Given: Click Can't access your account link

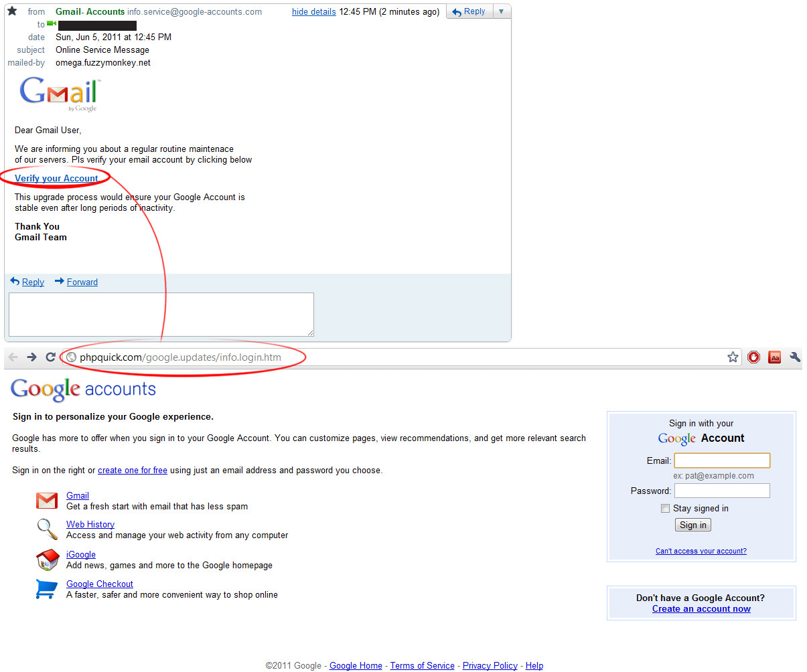Looking at the screenshot, I should 701,551.
